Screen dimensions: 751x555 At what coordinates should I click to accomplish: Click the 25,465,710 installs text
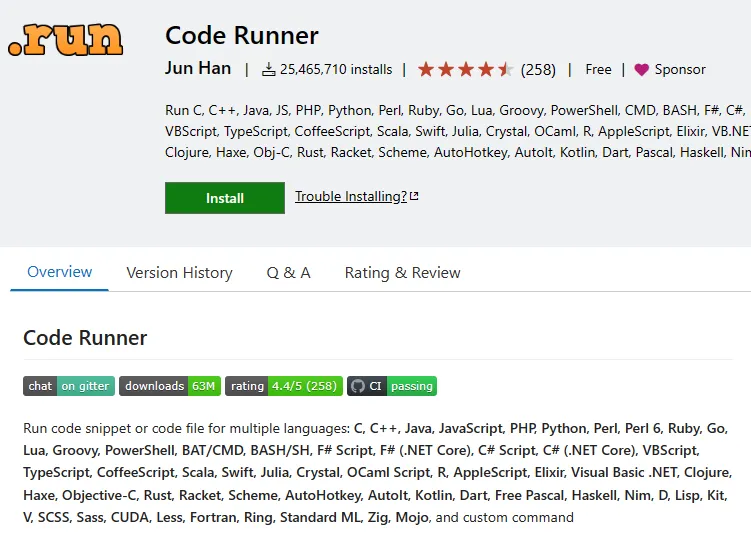tap(336, 70)
